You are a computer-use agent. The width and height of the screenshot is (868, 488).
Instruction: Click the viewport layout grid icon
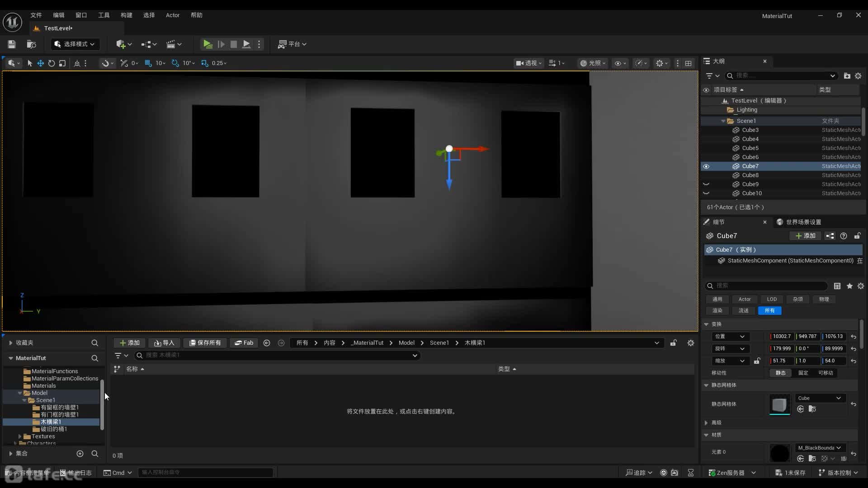click(x=688, y=63)
